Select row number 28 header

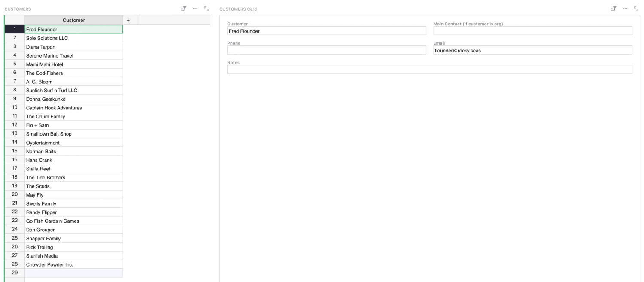[15, 264]
